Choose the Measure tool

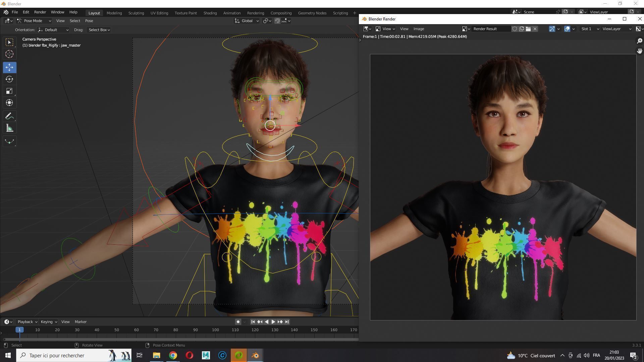pyautogui.click(x=9, y=128)
